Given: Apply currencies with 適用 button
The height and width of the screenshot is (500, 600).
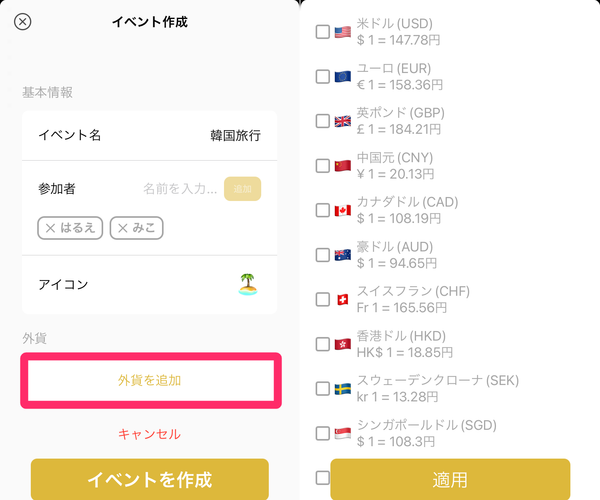Looking at the screenshot, I should [x=450, y=479].
